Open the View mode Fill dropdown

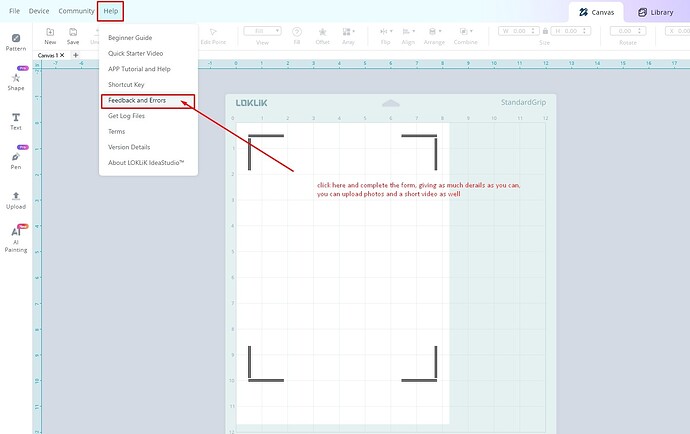point(262,31)
